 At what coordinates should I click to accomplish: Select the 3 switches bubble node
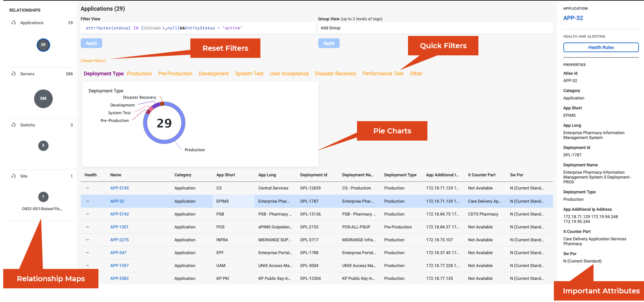click(x=43, y=146)
